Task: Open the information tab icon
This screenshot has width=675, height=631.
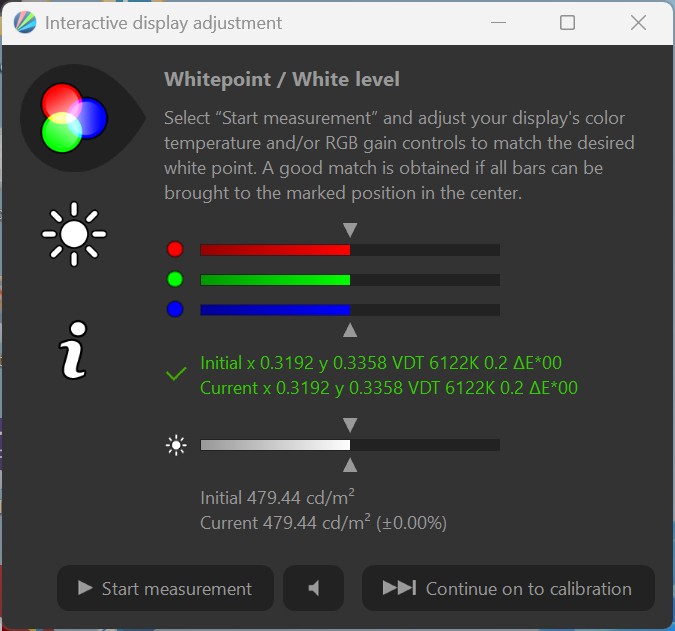Action: tap(73, 350)
